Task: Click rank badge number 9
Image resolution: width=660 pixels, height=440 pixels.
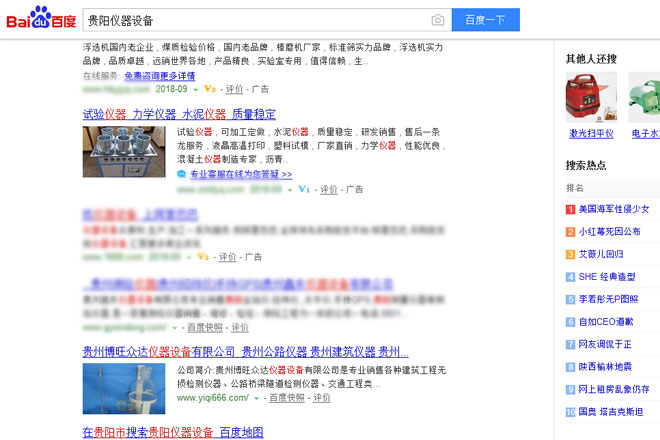Action: tap(570, 389)
